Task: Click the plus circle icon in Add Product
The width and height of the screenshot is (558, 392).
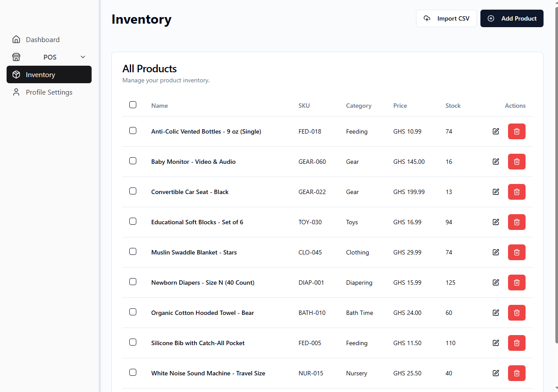Action: pos(491,18)
